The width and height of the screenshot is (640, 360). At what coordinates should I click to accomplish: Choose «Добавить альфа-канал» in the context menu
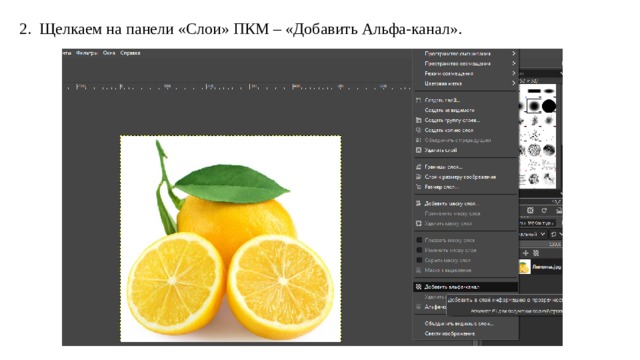pos(465,287)
